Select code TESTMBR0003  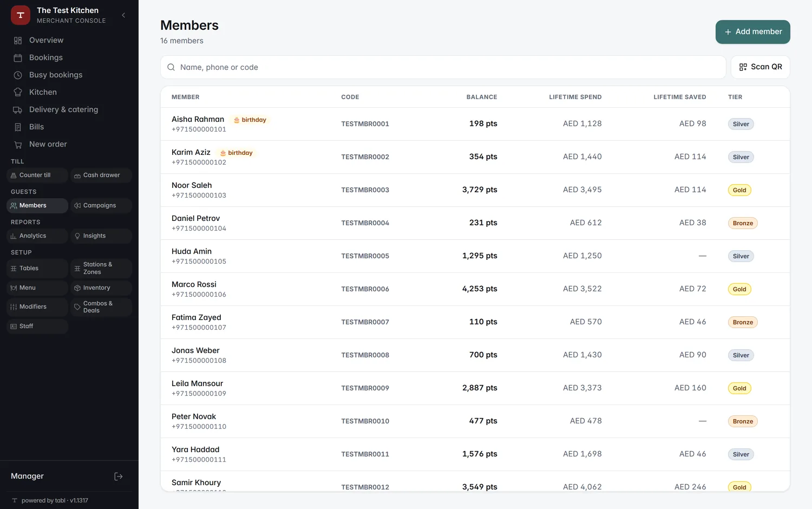pyautogui.click(x=365, y=190)
